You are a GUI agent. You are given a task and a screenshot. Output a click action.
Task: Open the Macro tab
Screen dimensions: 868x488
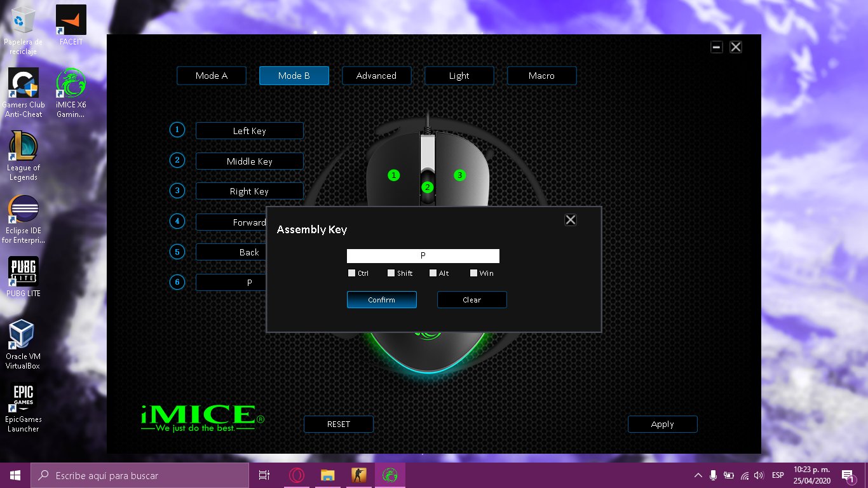pos(542,76)
